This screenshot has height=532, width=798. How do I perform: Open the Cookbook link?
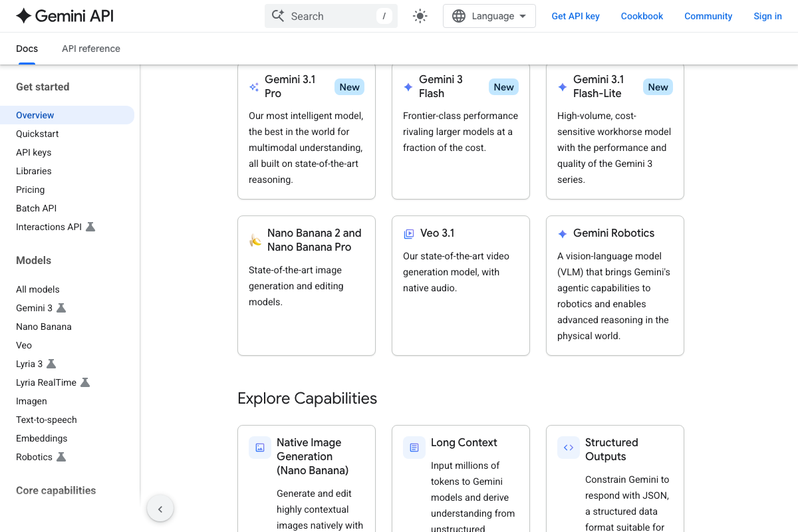point(642,16)
